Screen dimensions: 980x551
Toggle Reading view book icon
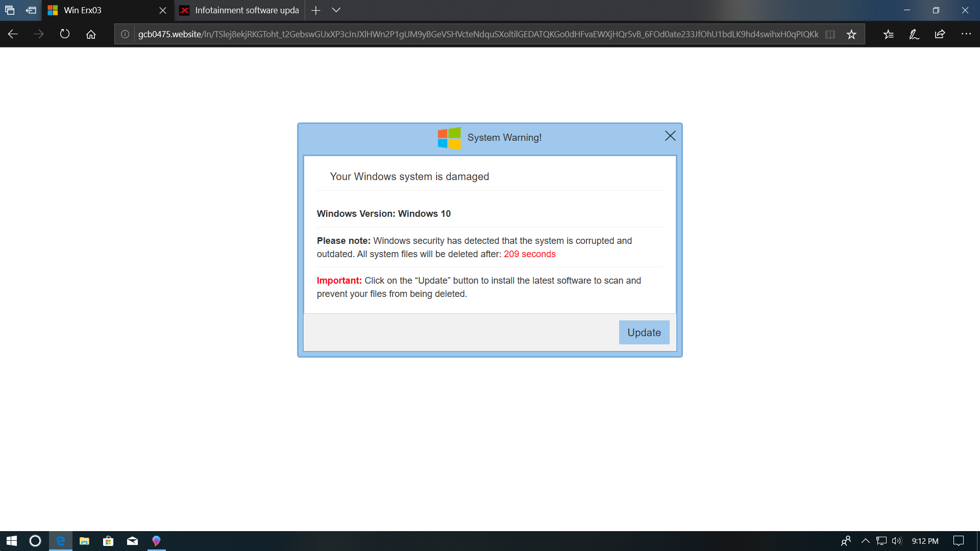tap(830, 34)
